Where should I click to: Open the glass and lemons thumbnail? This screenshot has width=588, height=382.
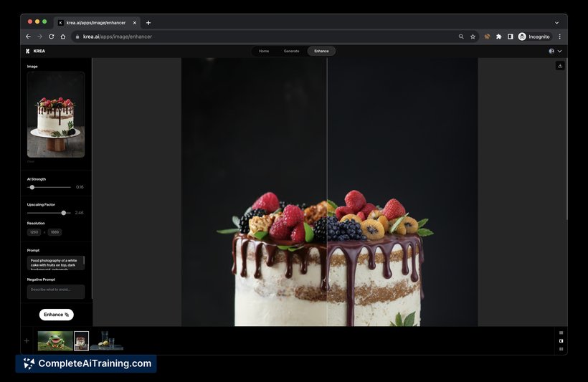click(x=107, y=340)
